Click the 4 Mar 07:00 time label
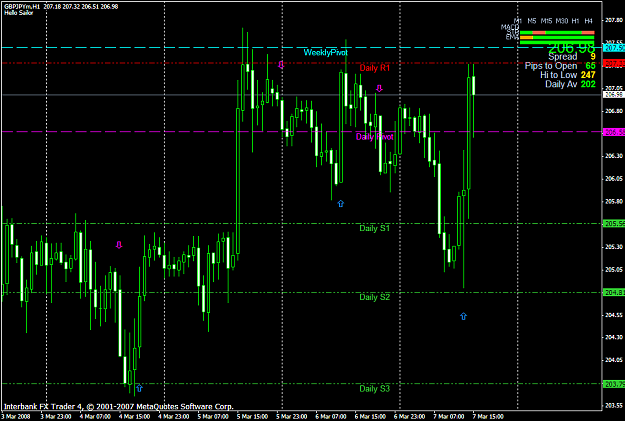The image size is (625, 421). click(95, 417)
